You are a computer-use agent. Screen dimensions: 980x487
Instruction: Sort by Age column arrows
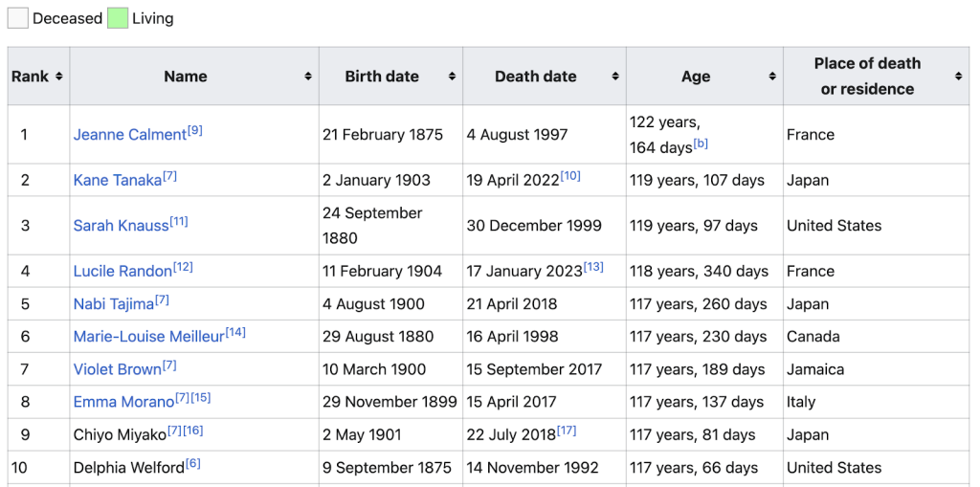pos(772,77)
